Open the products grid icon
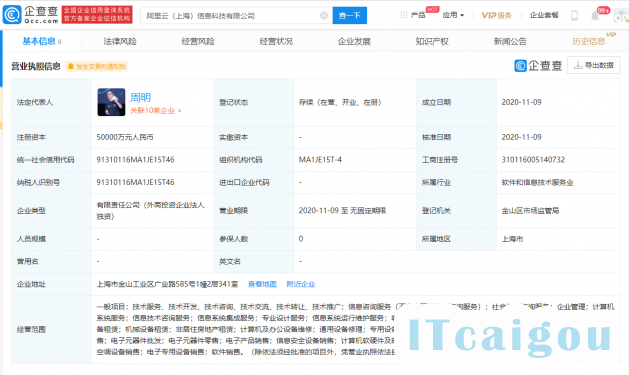Image resolution: width=629 pixels, height=375 pixels. pyautogui.click(x=404, y=15)
